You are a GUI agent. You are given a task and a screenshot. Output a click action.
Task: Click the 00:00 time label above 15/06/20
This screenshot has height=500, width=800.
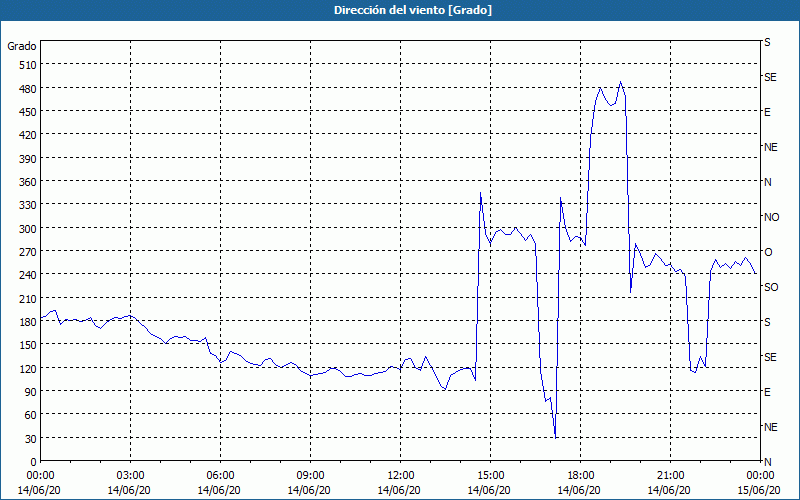pos(760,476)
